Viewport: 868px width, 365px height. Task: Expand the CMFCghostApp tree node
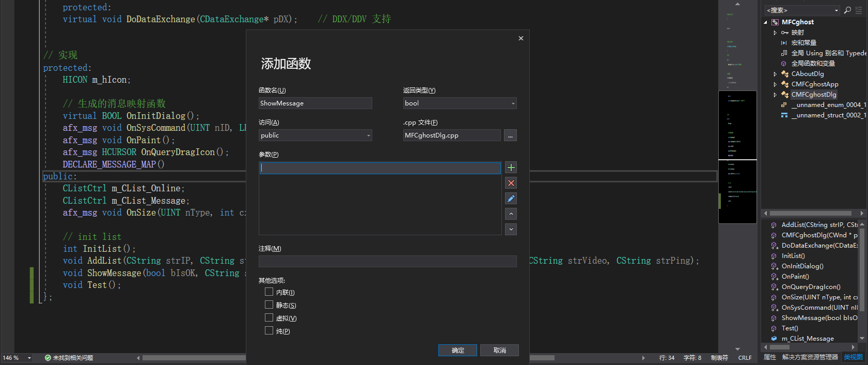pyautogui.click(x=775, y=84)
